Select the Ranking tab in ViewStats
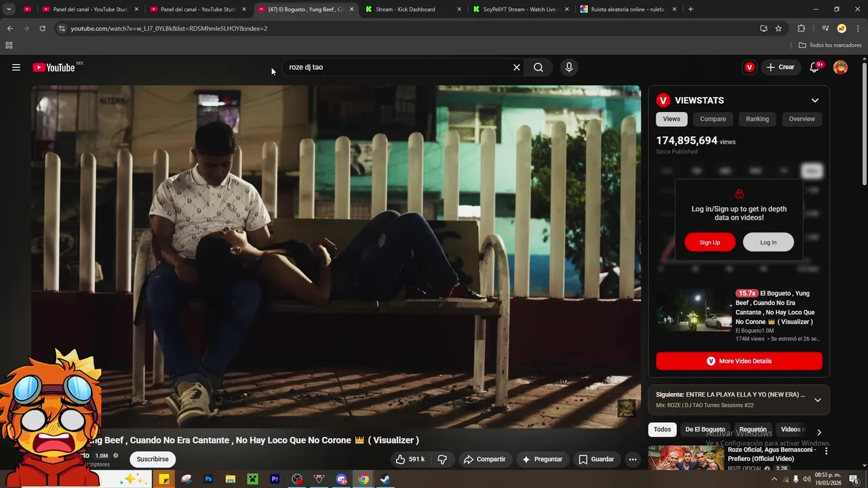The image size is (868, 488). click(757, 119)
